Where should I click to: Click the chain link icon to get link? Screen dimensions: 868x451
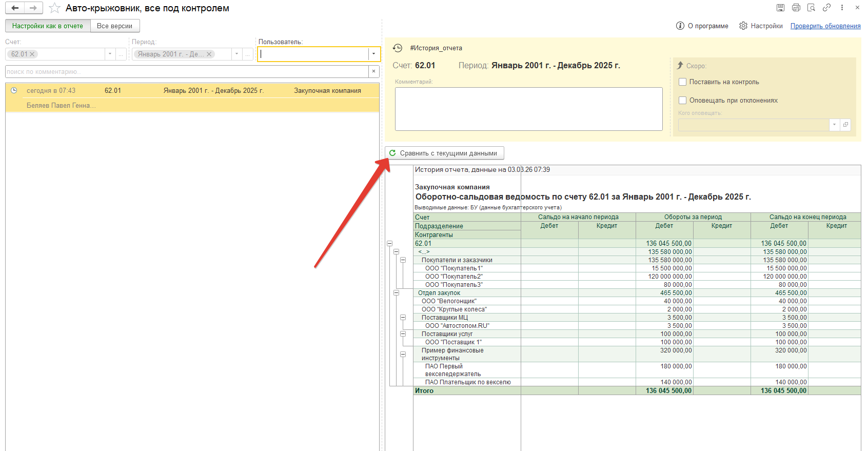tap(826, 8)
